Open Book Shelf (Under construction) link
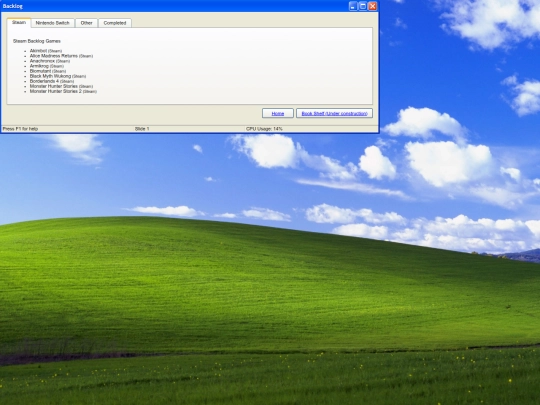Screen dimensions: 540x405 (334, 113)
